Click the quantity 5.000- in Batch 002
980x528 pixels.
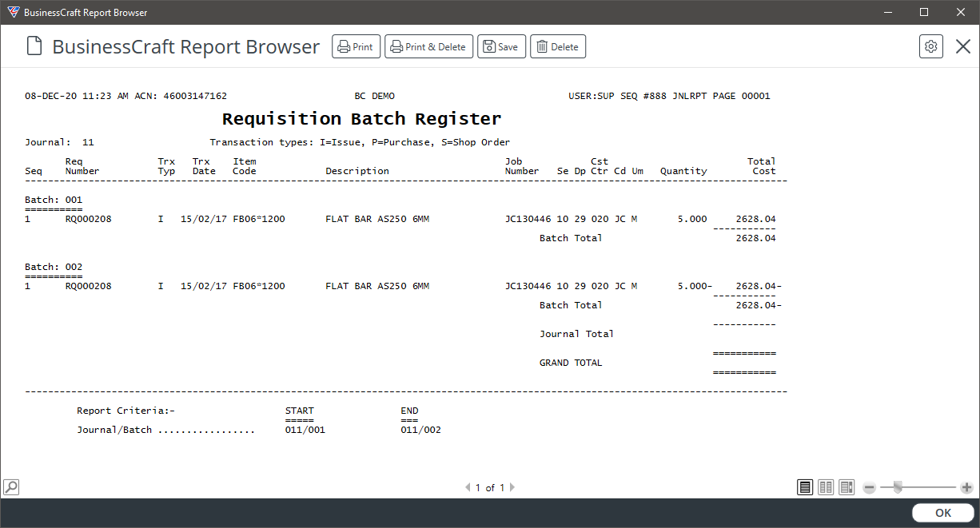tap(694, 286)
